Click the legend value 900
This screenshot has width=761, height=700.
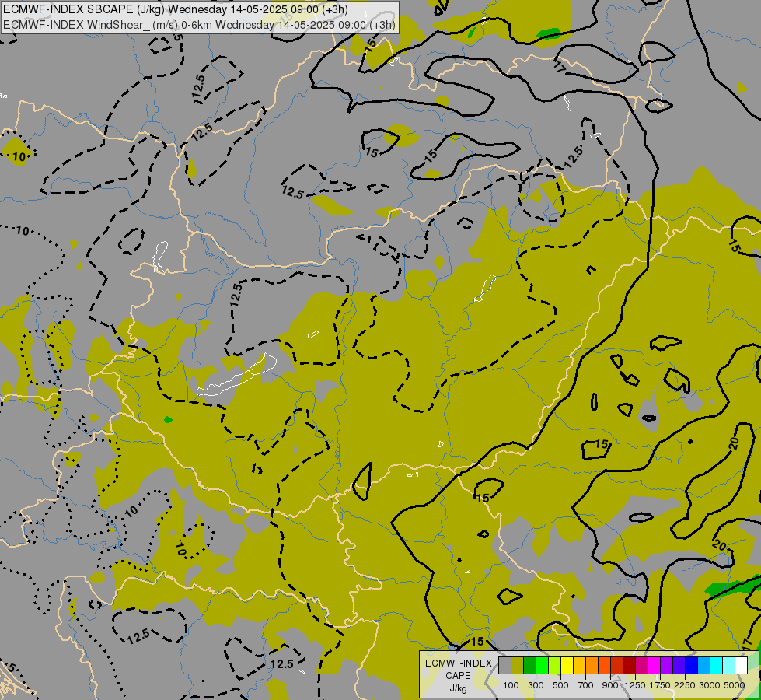[610, 685]
